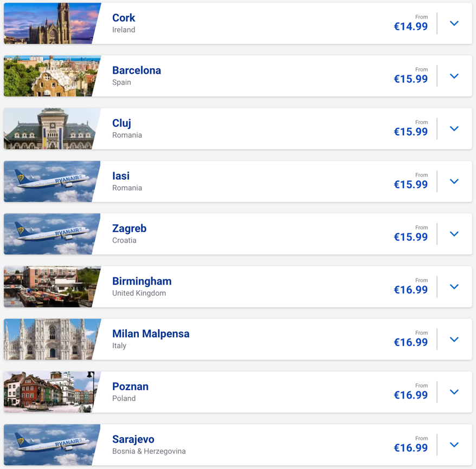Expand the Birmingham fare chevron
This screenshot has width=476, height=469.
tap(454, 286)
